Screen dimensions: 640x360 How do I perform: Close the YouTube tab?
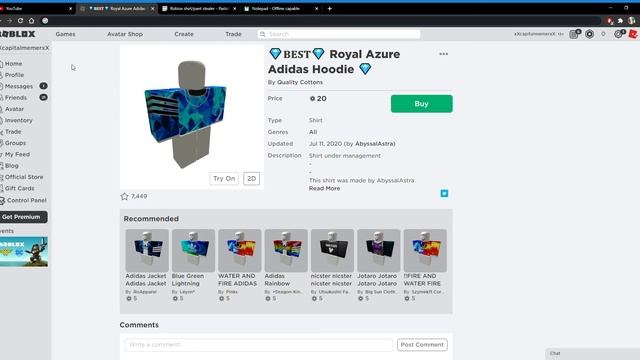[x=70, y=9]
